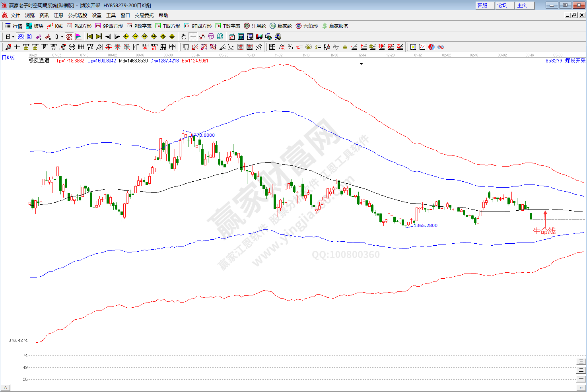Open the 交易委托 menu
The width and height of the screenshot is (587, 392).
pos(144,15)
